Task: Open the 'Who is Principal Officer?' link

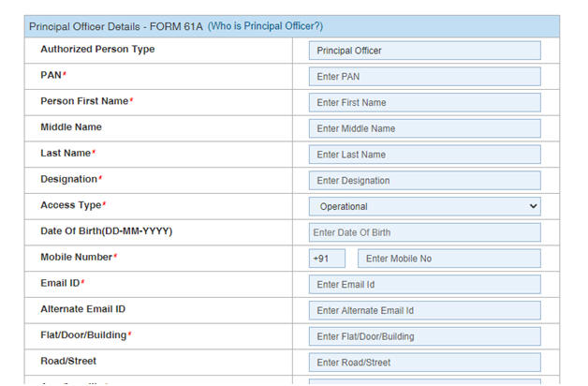Action: pos(265,26)
